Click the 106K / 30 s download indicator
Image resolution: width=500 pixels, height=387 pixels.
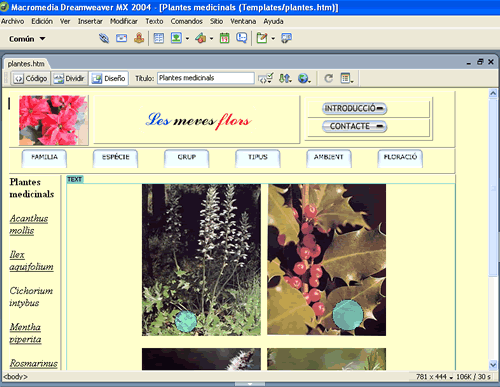[x=473, y=377]
